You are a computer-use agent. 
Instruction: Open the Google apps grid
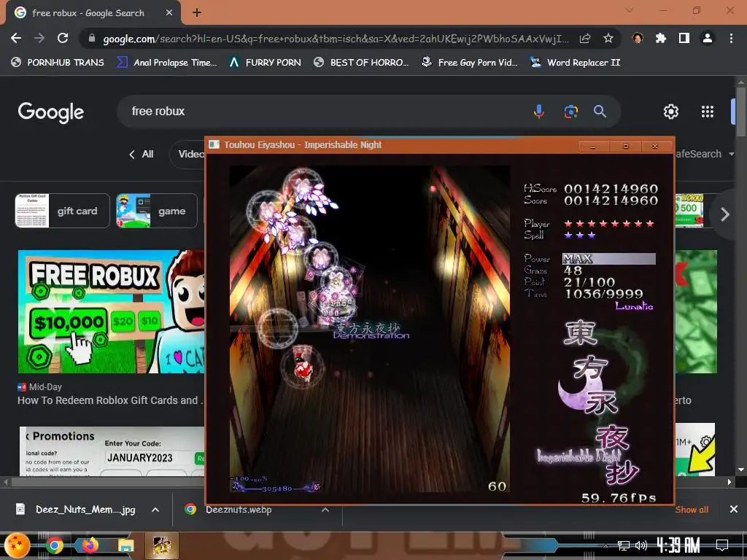pyautogui.click(x=708, y=112)
